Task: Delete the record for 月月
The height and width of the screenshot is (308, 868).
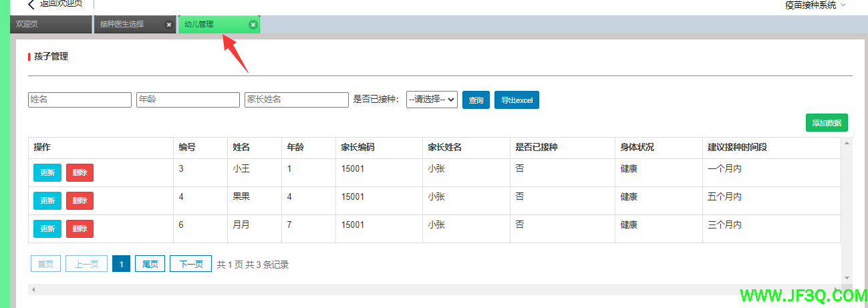Action: point(80,228)
